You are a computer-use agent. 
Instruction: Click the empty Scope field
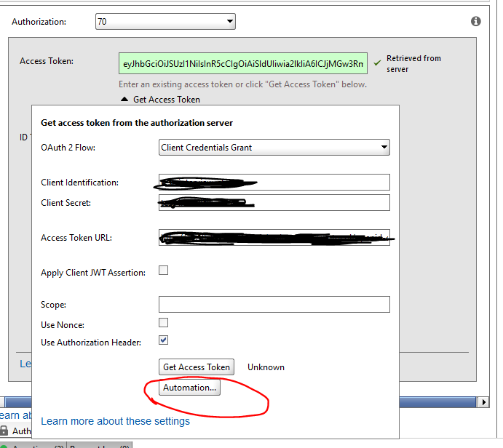point(274,304)
